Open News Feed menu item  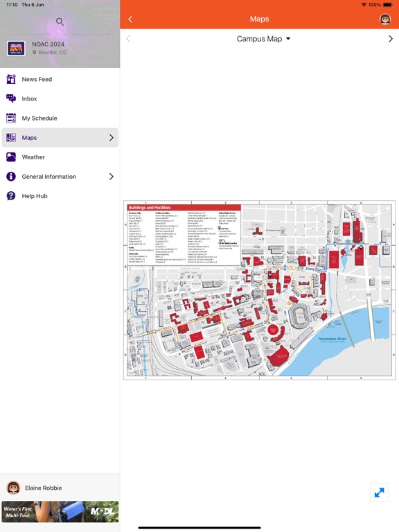click(60, 79)
